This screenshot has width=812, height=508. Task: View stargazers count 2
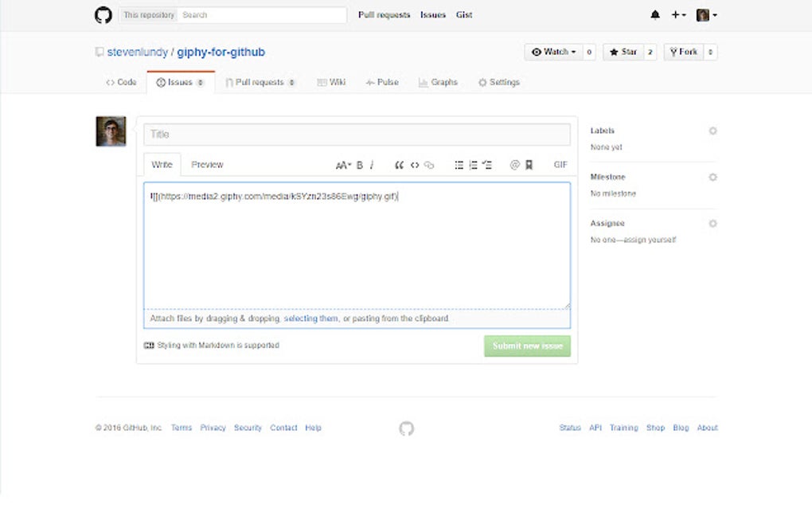pos(650,52)
